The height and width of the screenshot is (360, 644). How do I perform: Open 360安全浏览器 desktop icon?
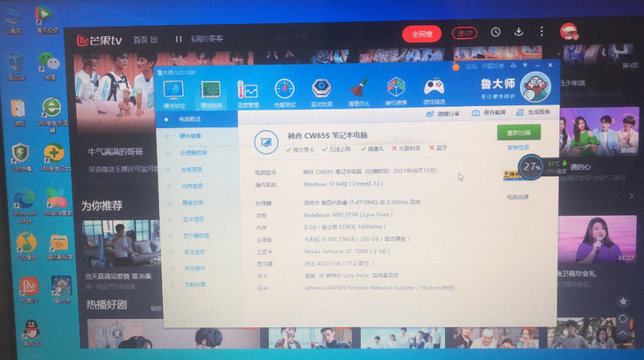point(51,108)
